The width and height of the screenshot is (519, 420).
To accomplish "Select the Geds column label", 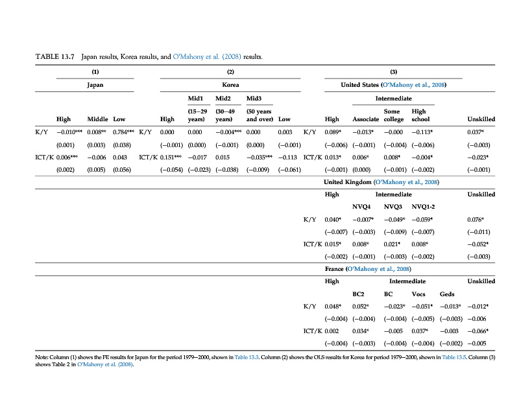I will 447,294.
